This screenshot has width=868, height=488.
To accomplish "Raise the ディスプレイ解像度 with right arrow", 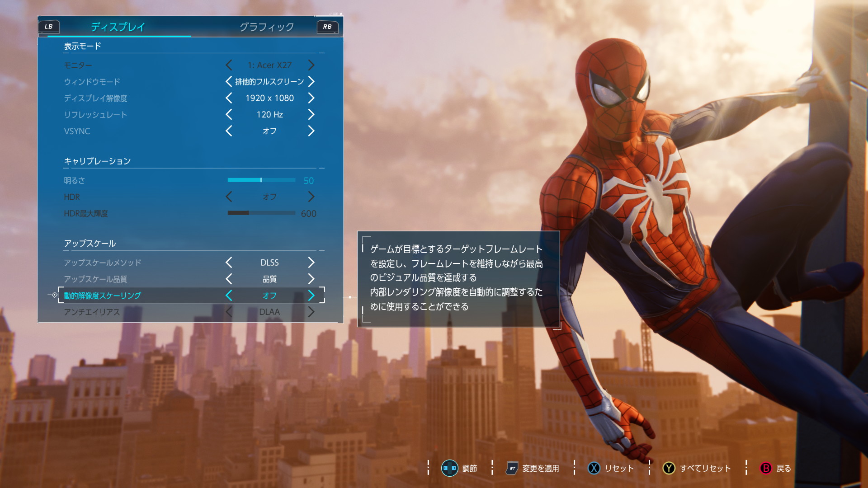I will [x=311, y=98].
